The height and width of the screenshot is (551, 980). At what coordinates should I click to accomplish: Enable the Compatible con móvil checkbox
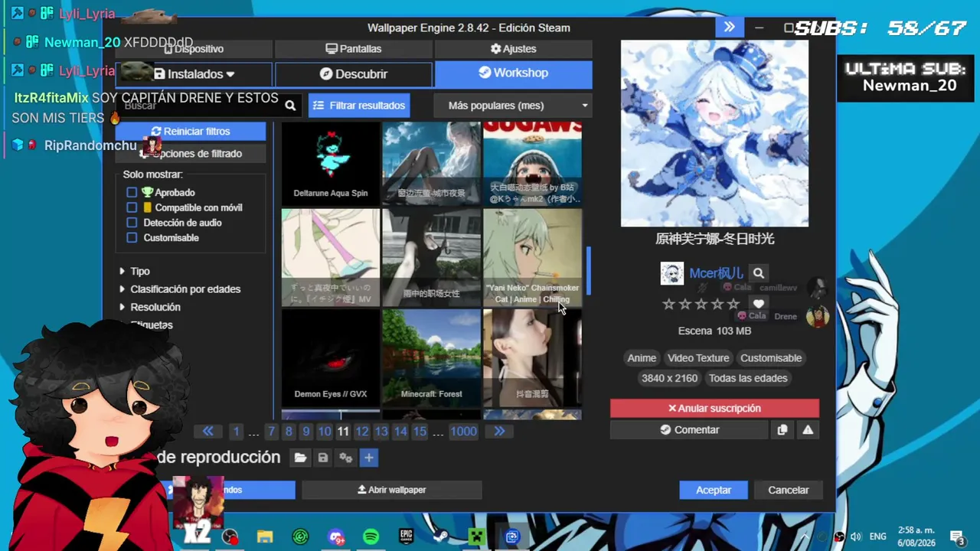pyautogui.click(x=132, y=207)
